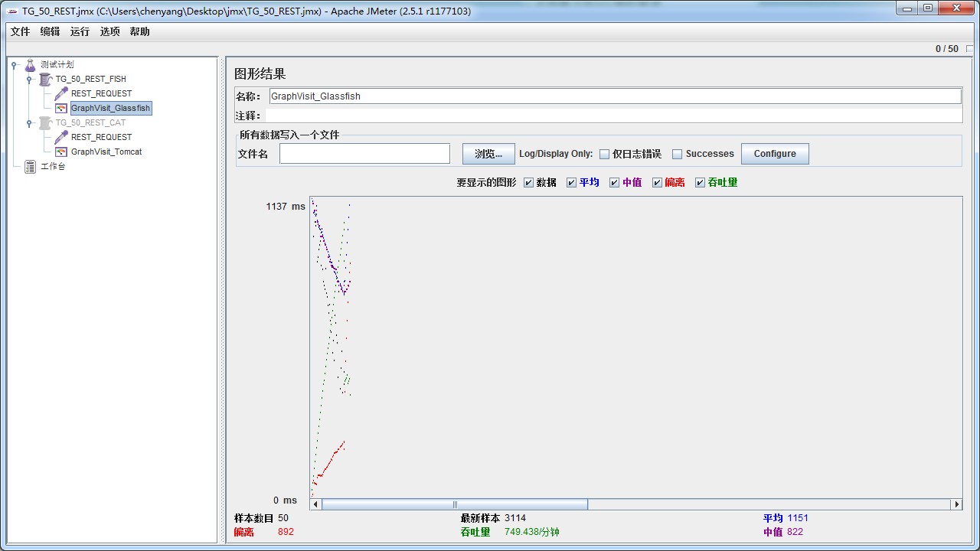Open the 运行 menu

tap(80, 31)
